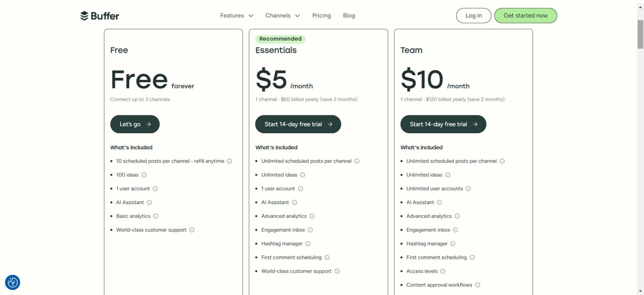The width and height of the screenshot is (644, 295).
Task: Show info for Team Unlimited ideas
Action: pyautogui.click(x=448, y=175)
